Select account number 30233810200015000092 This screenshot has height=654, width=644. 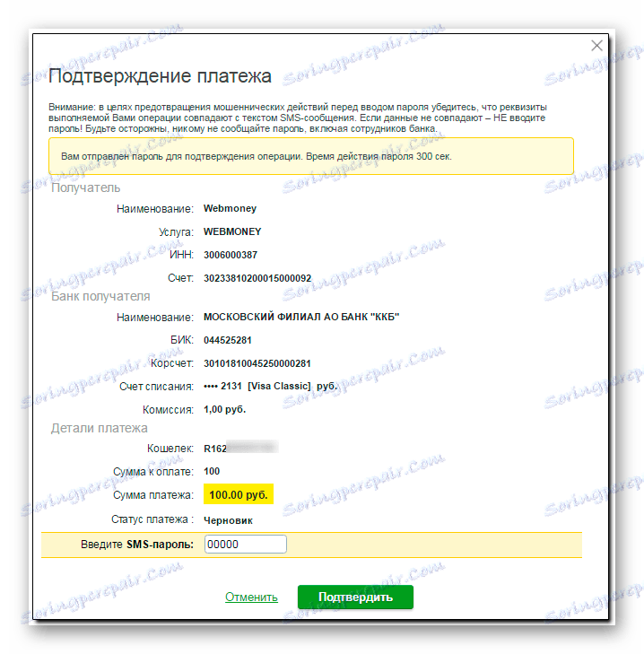[x=257, y=278]
